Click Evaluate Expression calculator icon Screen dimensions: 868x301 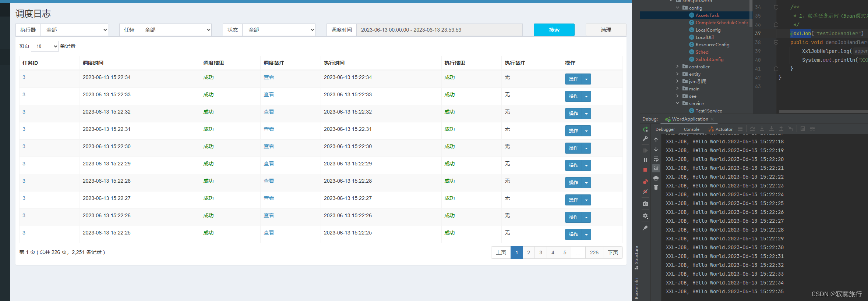pos(803,129)
